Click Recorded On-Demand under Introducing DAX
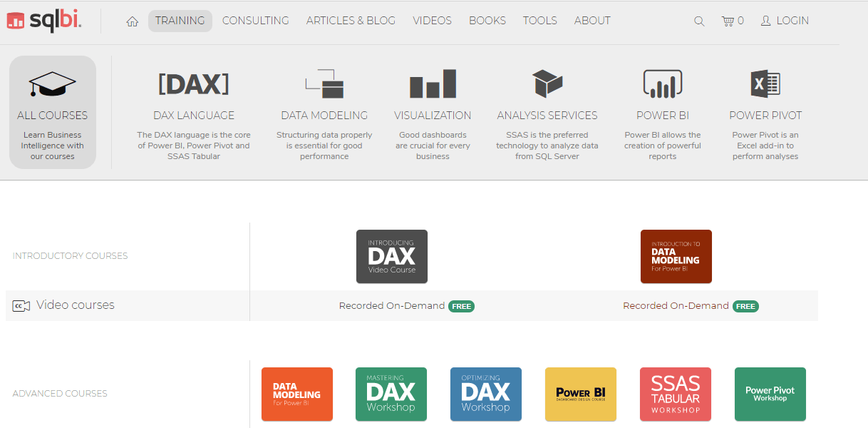This screenshot has height=428, width=868. 392,306
